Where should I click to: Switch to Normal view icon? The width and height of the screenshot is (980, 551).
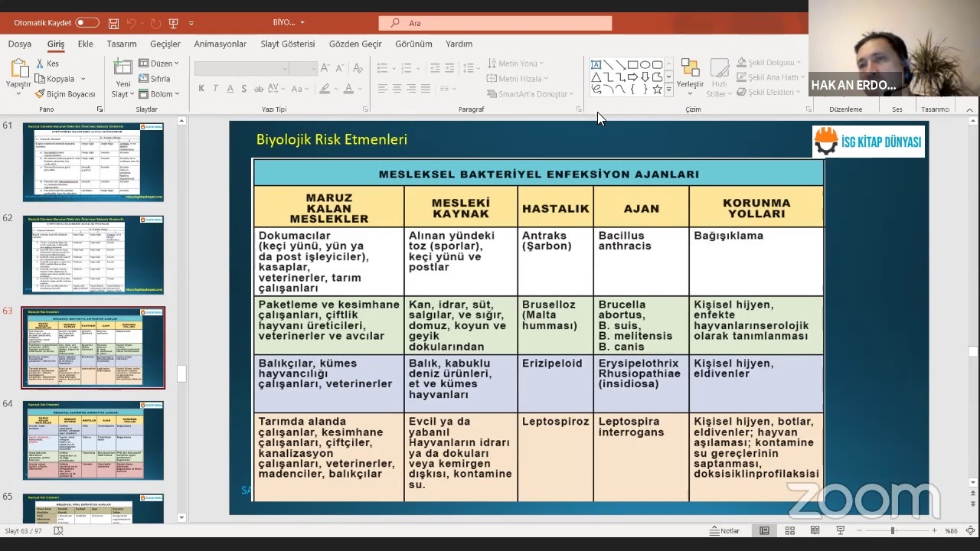click(764, 530)
